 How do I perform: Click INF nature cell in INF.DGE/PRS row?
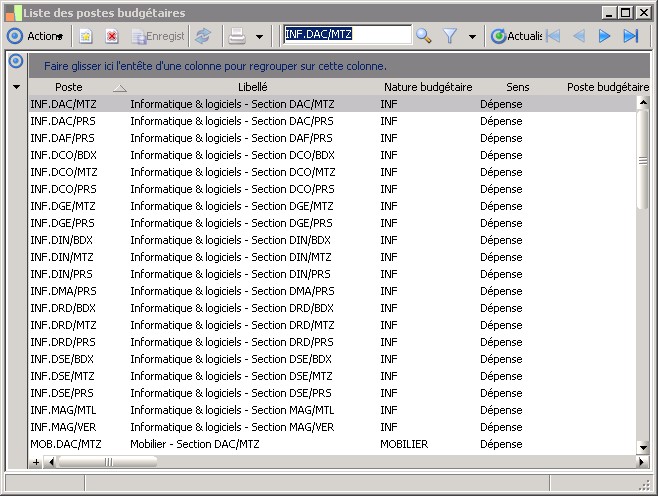(x=389, y=223)
